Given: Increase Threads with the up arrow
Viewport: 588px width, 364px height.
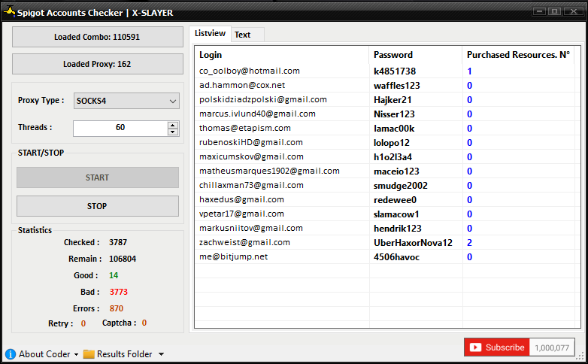Looking at the screenshot, I should (x=174, y=125).
